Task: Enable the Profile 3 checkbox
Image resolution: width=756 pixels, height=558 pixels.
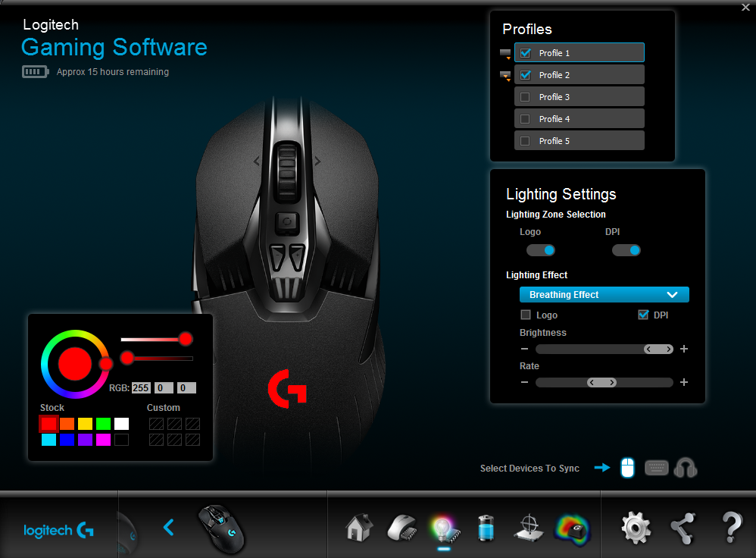Action: tap(525, 97)
